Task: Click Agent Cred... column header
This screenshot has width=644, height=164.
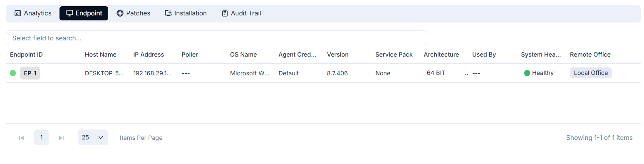Action: click(298, 55)
